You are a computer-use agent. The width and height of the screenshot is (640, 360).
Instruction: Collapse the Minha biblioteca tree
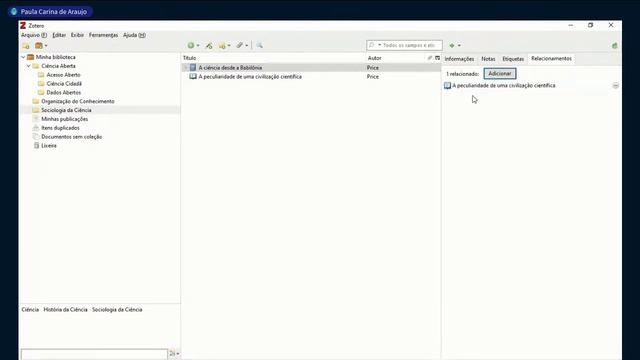23,57
